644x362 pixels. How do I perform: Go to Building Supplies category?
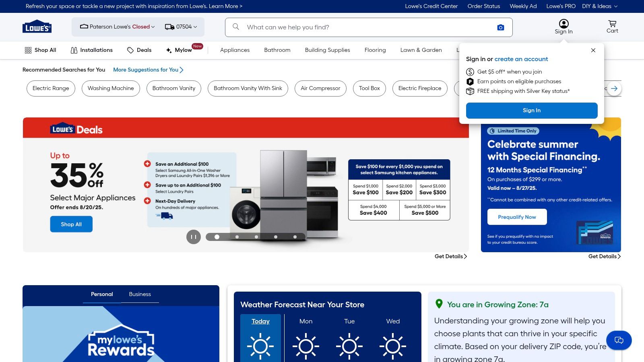328,50
